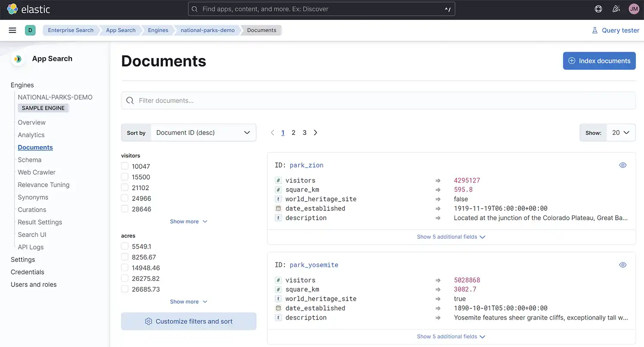644x347 pixels.
Task: Open the JM user avatar menu
Action: 634,9
